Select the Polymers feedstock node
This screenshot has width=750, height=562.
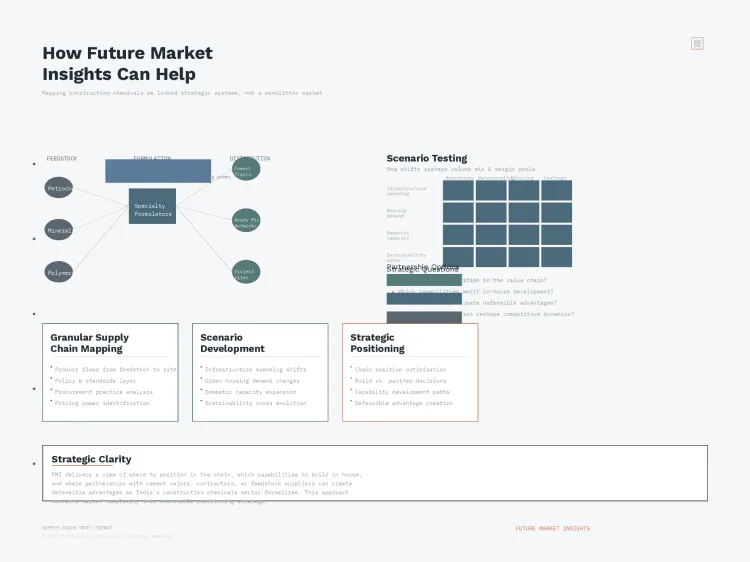click(x=59, y=272)
